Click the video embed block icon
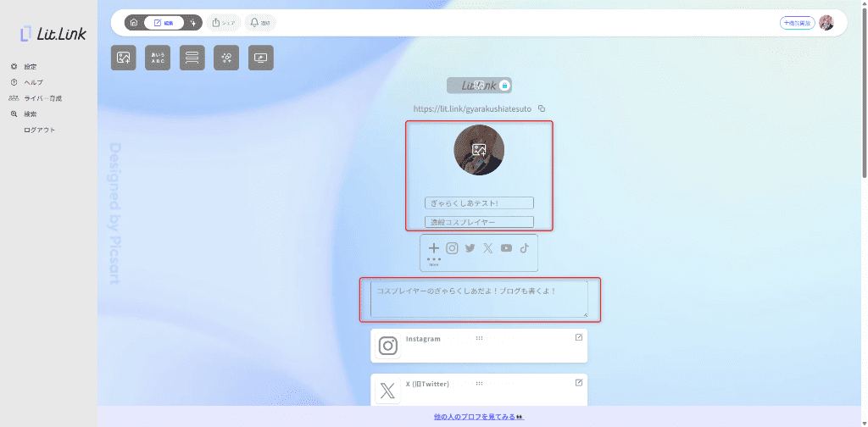Viewport: 868px width, 427px height. coord(261,58)
